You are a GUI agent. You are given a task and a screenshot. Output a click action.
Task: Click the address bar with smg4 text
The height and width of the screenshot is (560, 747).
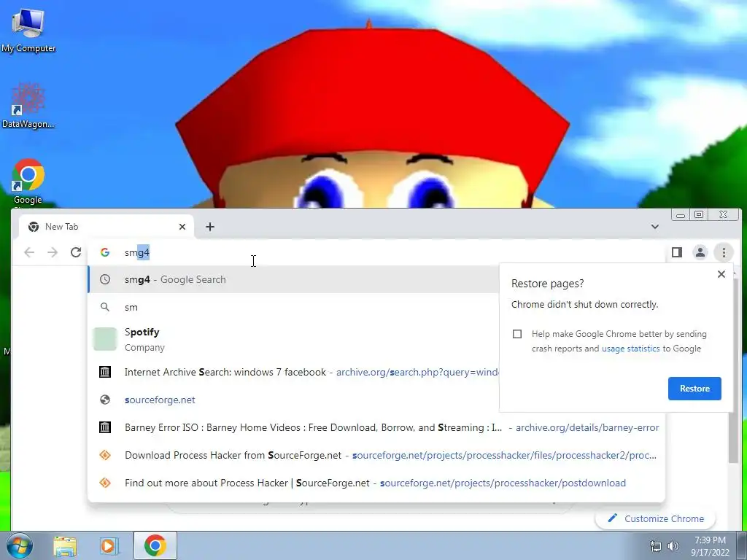point(376,252)
